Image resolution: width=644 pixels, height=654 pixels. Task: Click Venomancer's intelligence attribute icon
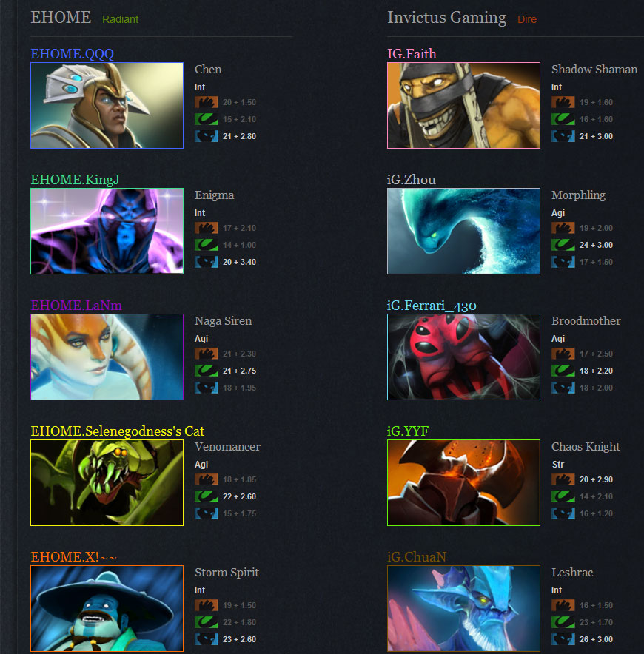point(207,513)
